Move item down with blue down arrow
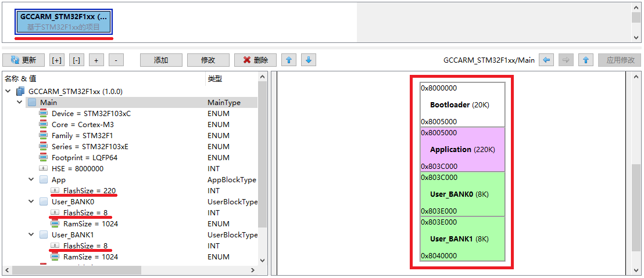The image size is (644, 278). coord(309,60)
